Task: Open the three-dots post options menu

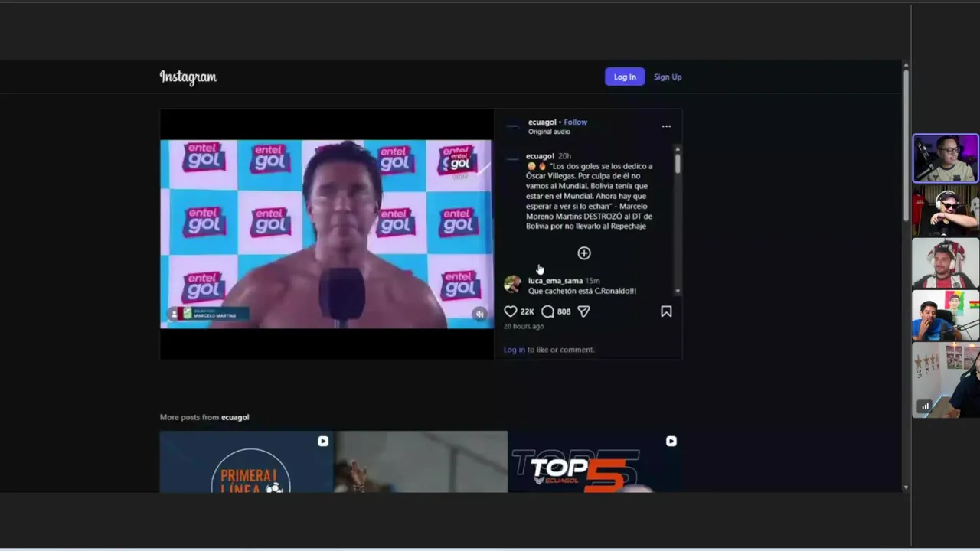Action: (666, 126)
